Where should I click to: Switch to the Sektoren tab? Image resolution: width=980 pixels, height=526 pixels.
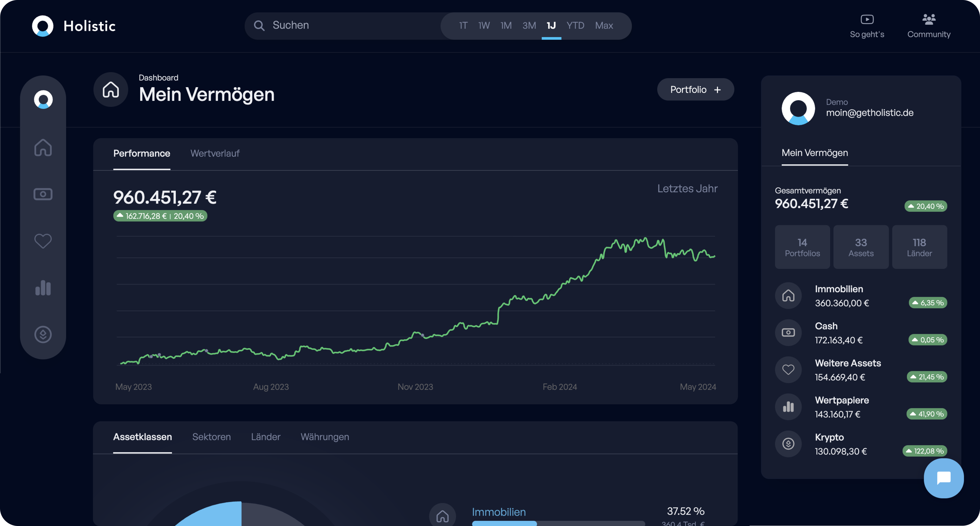tap(211, 437)
